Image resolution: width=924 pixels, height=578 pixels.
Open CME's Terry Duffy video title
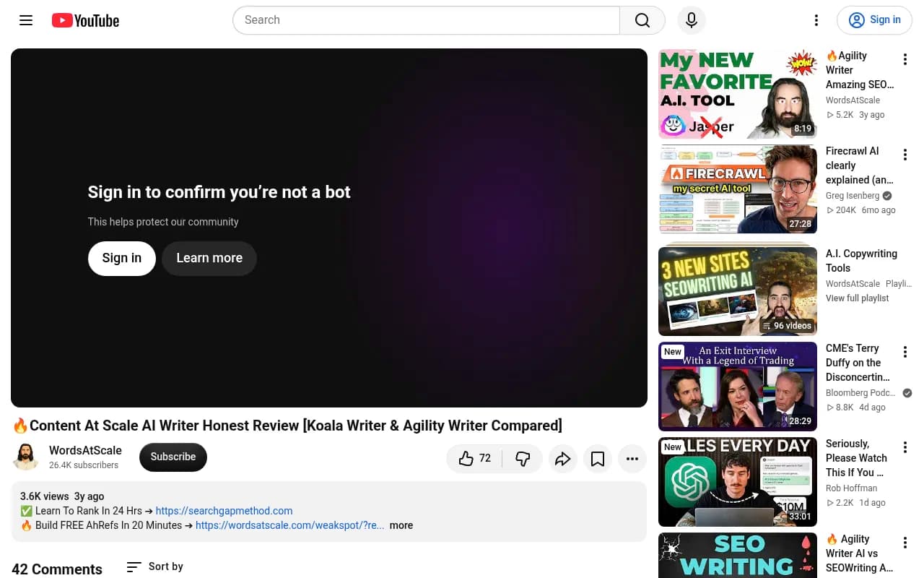[x=858, y=363]
